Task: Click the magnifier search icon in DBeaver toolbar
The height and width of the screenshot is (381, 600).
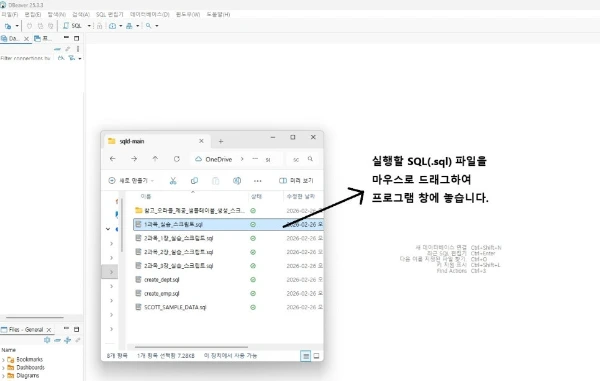Action: tap(148, 26)
